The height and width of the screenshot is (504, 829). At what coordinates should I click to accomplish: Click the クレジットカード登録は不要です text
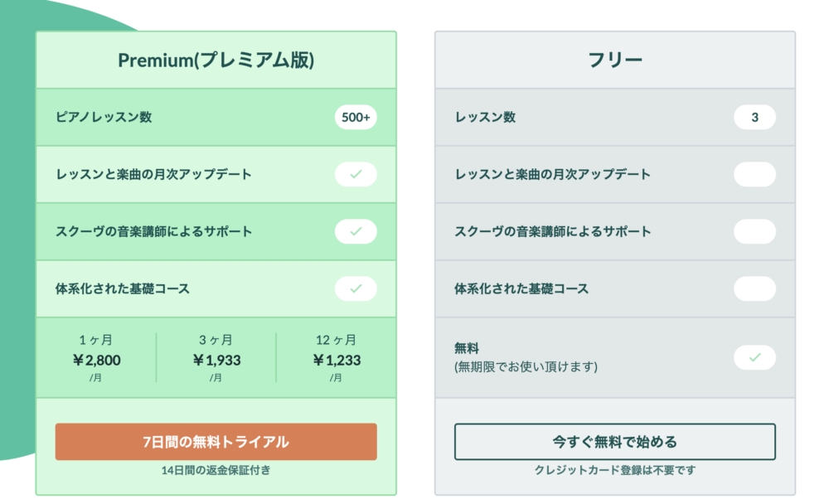615,470
